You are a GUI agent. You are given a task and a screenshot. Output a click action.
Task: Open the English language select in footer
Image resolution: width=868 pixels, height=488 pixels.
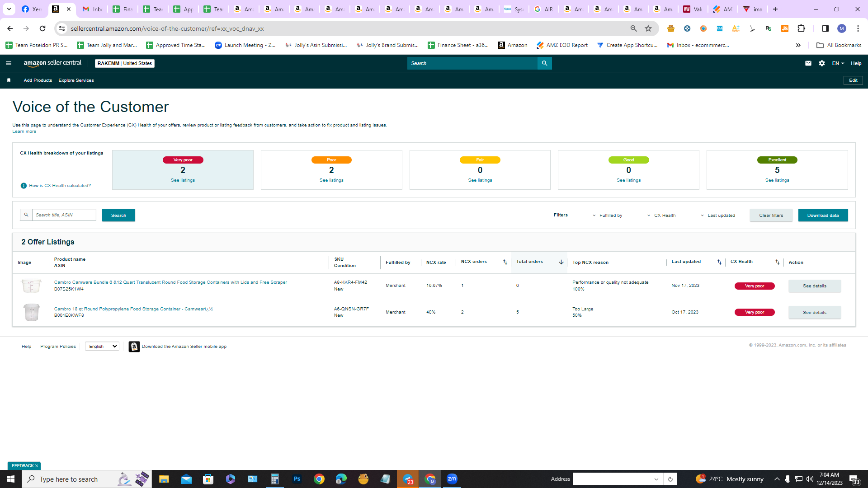pos(102,347)
